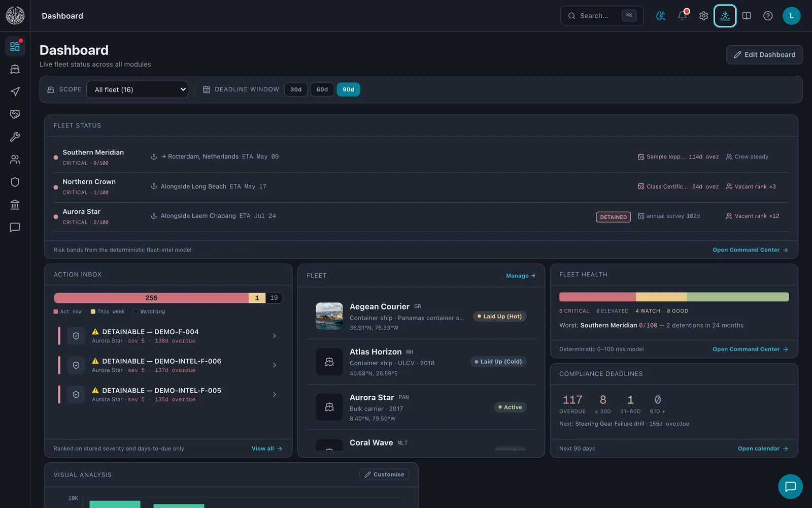Open the crew people icon in sidebar
812x508 pixels.
click(x=15, y=160)
